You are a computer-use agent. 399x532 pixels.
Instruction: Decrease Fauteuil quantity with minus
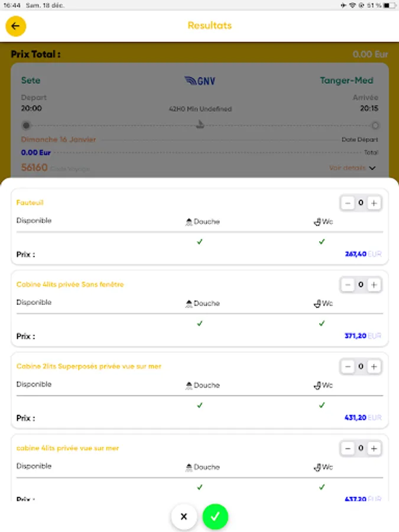pos(348,203)
